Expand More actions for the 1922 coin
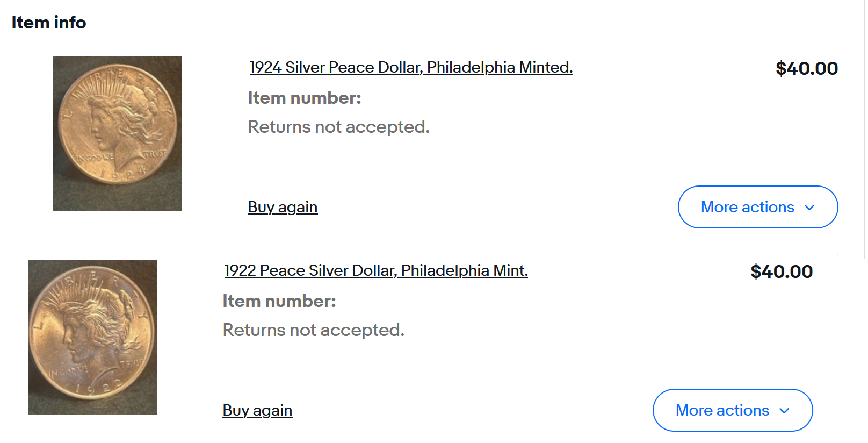This screenshot has height=443, width=868. click(722, 410)
